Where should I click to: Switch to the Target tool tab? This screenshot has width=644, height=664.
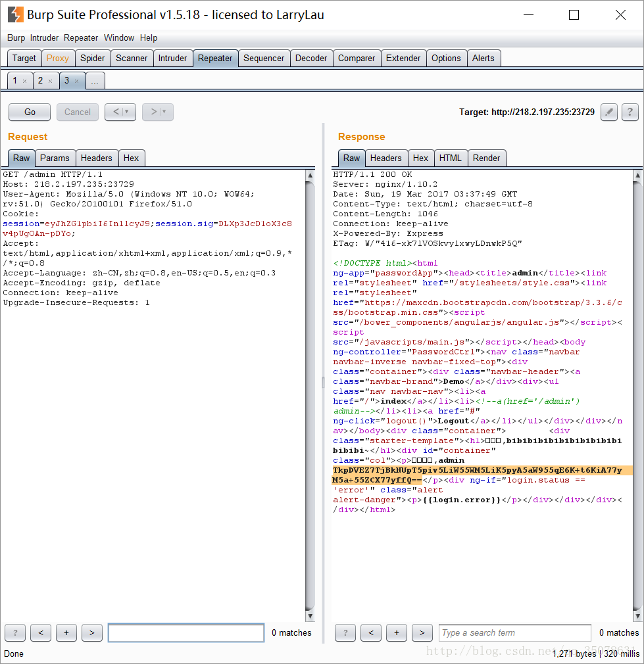pos(24,59)
